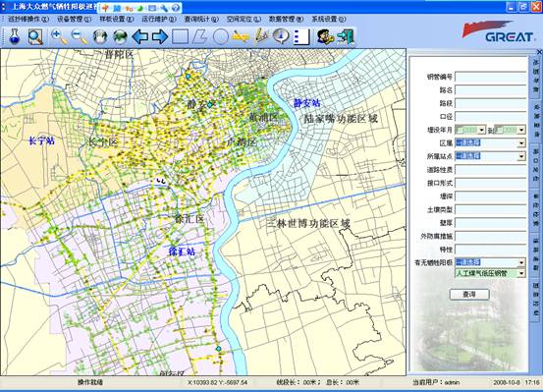Click the 当前用户：admin status bar text

click(436, 382)
